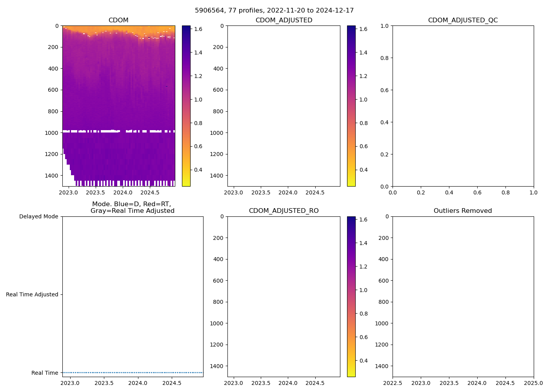Image resolution: width=549 pixels, height=392 pixels.
Task: Click the CDOM_ADJUSTED plot title
Action: (284, 20)
